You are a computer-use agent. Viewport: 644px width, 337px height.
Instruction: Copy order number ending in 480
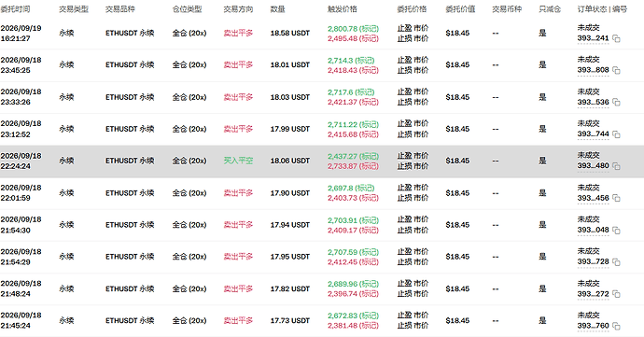617,166
